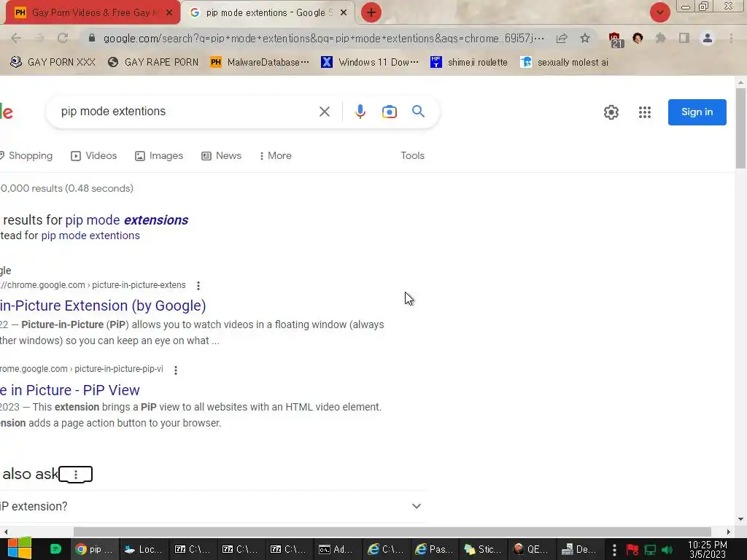Switch to the News results tab
The width and height of the screenshot is (747, 560).
pos(222,156)
